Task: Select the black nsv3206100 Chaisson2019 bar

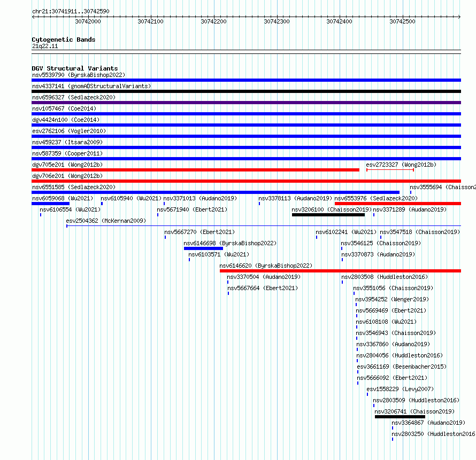Action: pos(328,215)
